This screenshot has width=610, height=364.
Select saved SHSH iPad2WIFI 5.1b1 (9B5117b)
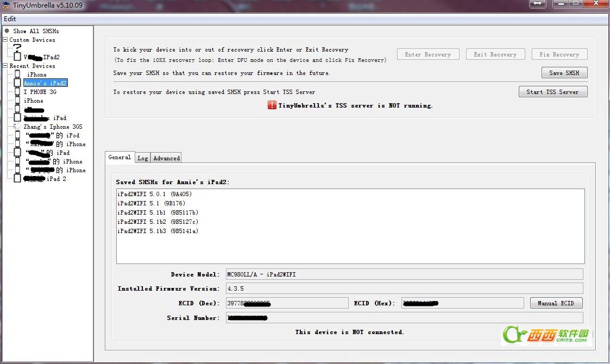pyautogui.click(x=158, y=212)
